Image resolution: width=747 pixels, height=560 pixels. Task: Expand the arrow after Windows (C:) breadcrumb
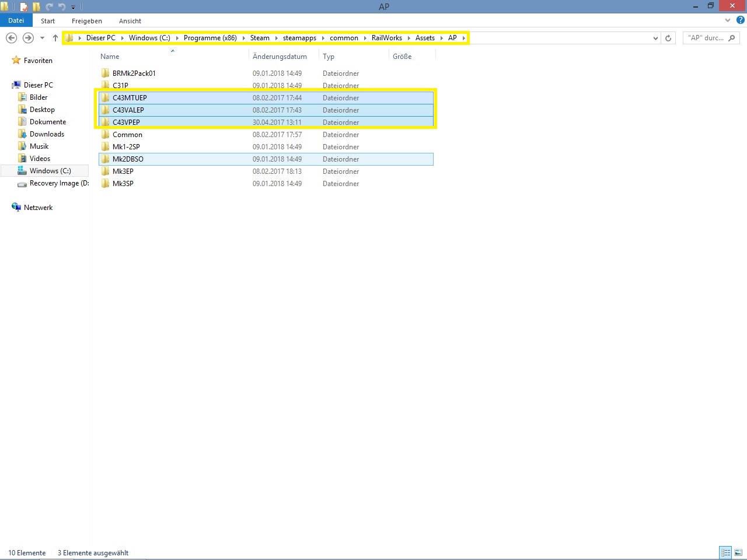pyautogui.click(x=177, y=38)
